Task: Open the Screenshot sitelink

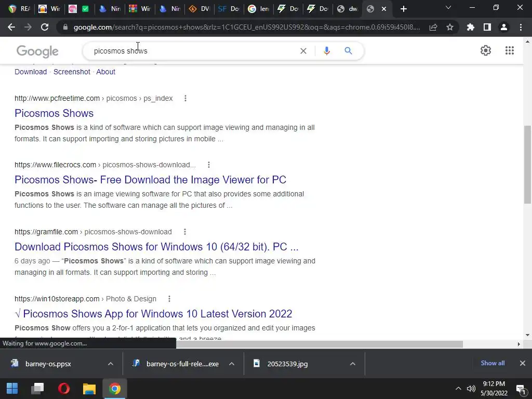Action: click(72, 72)
